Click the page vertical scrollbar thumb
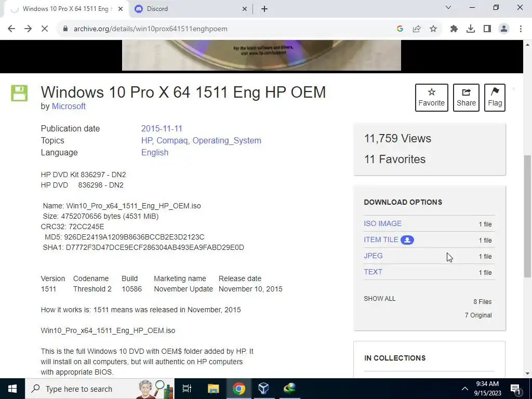532x399 pixels. tap(528, 216)
